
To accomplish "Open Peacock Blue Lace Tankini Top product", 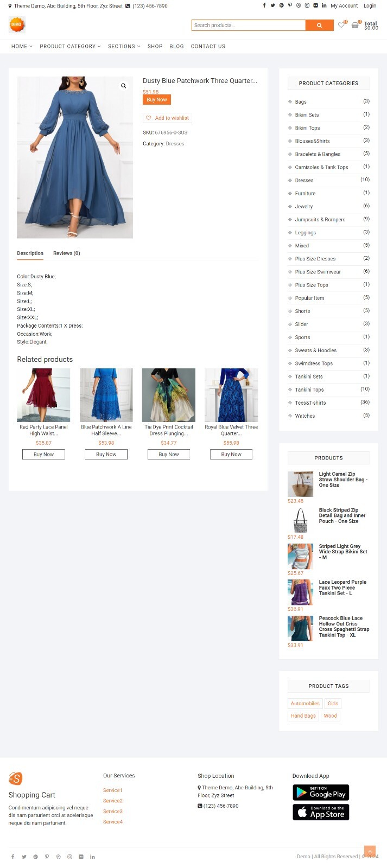I will 344,627.
